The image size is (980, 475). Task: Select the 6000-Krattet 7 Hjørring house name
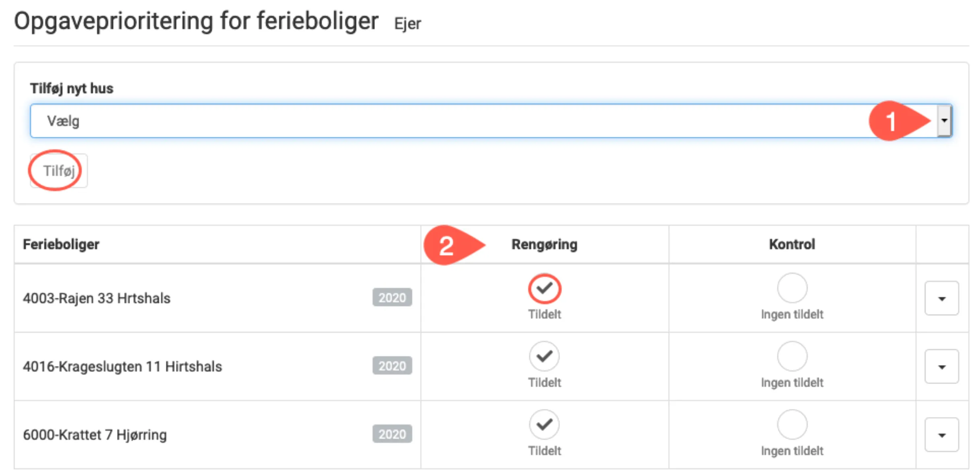pyautogui.click(x=95, y=435)
